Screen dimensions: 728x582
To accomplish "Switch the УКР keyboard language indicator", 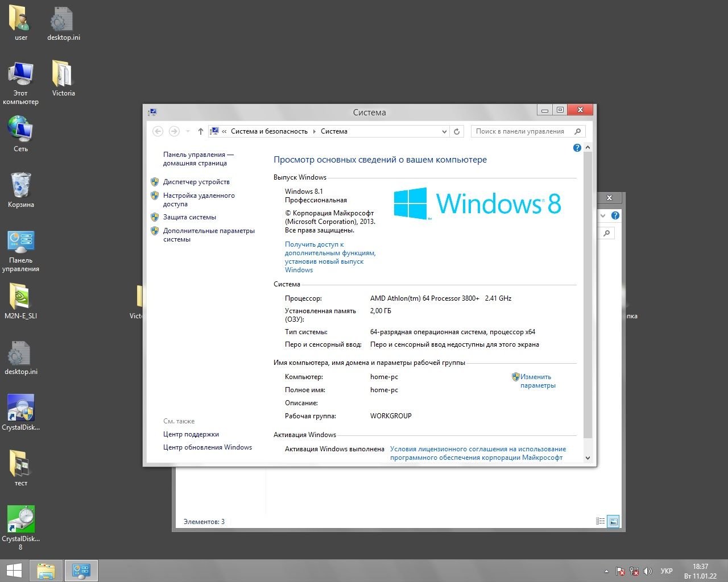I will coord(667,571).
